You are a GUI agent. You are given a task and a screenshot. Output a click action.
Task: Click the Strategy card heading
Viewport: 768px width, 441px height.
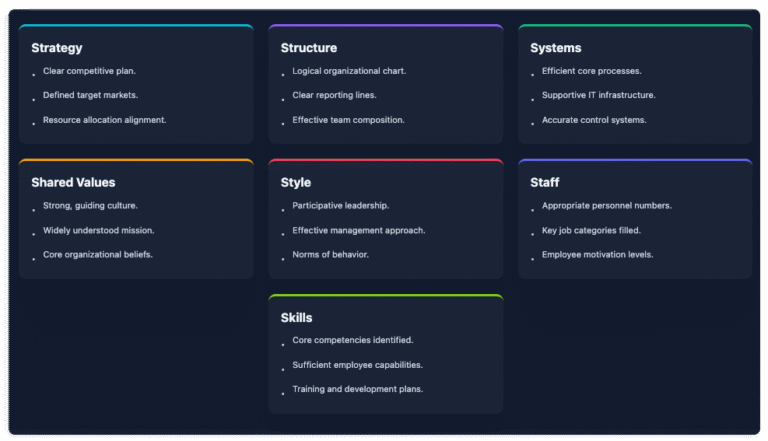[57, 48]
